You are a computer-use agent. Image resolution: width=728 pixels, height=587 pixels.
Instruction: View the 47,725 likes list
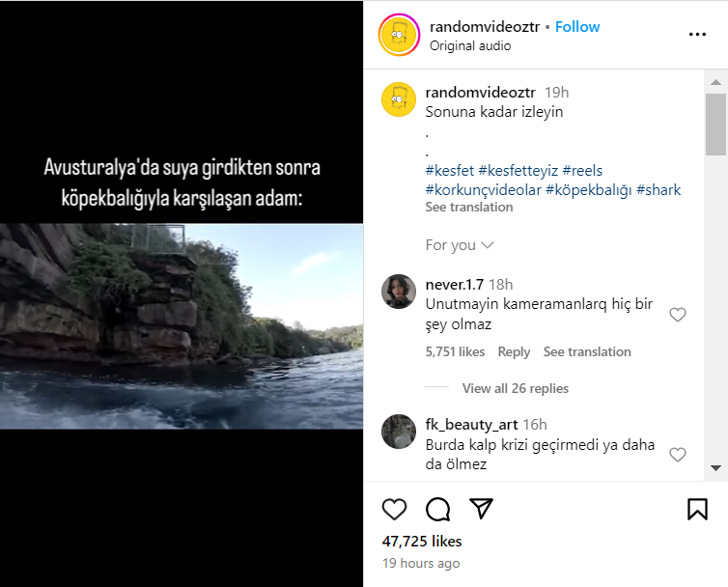(x=422, y=542)
